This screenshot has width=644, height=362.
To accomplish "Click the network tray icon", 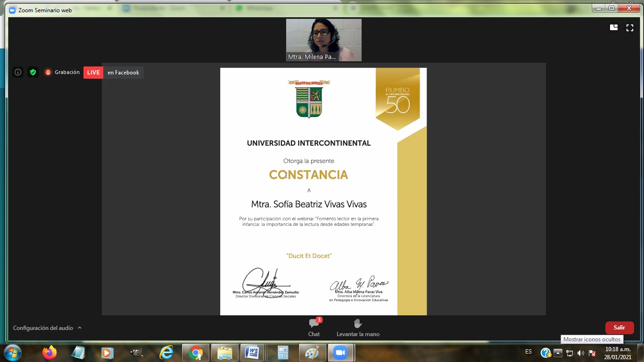I will 570,353.
